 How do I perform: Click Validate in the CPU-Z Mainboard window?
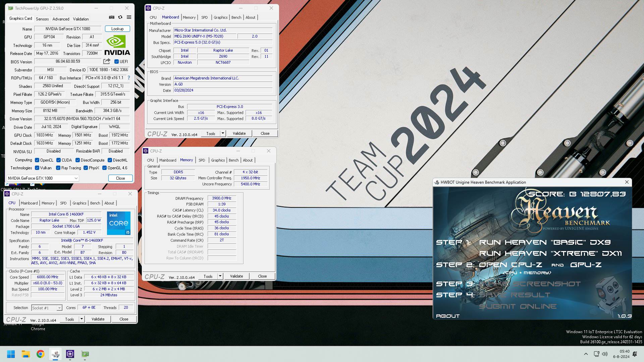[239, 133]
